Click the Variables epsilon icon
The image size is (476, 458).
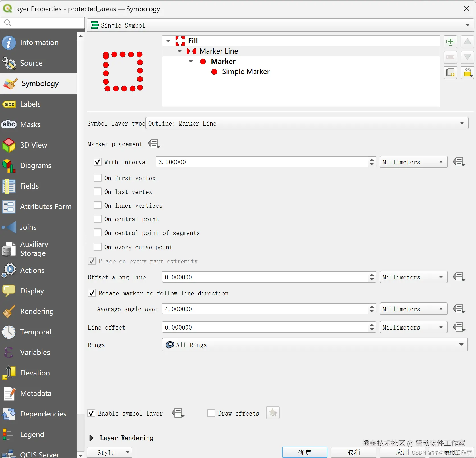point(9,353)
